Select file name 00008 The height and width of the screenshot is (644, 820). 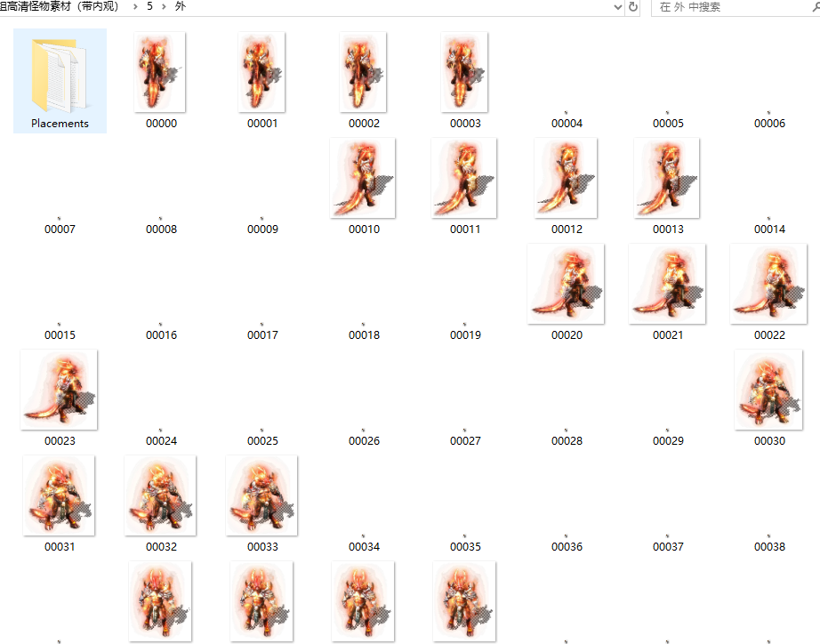coord(161,229)
